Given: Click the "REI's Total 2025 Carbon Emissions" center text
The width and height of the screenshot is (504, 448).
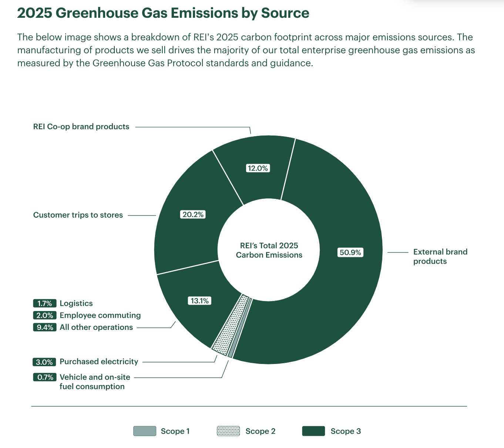Looking at the screenshot, I should coord(269,250).
